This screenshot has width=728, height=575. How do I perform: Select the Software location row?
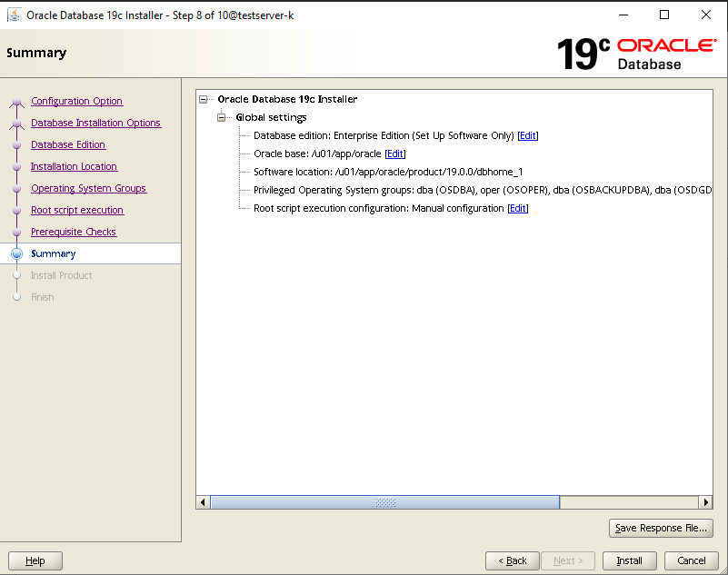[388, 172]
